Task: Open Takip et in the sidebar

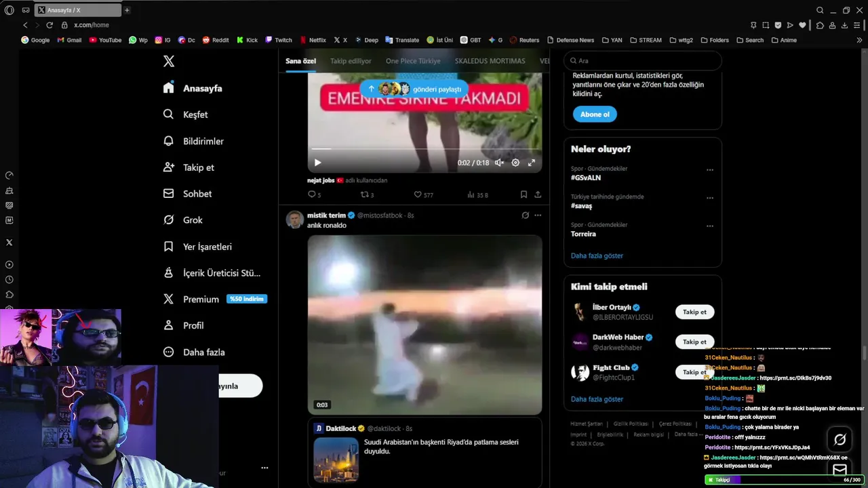Action: (x=189, y=167)
